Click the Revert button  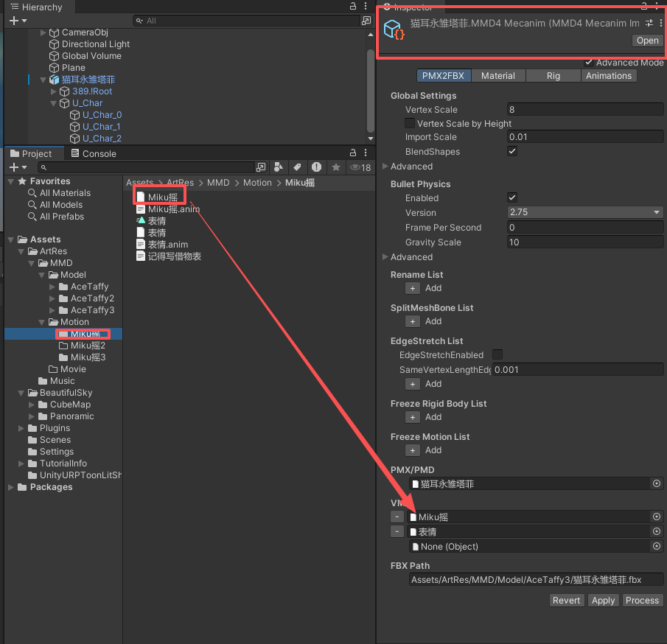click(x=566, y=601)
